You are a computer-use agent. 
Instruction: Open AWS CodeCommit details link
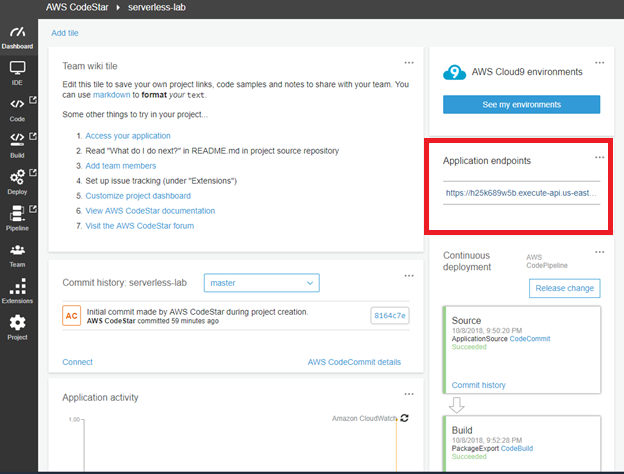click(x=354, y=362)
